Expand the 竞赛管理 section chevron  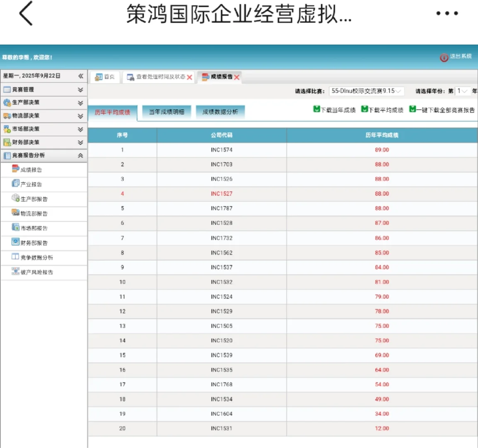(x=80, y=90)
